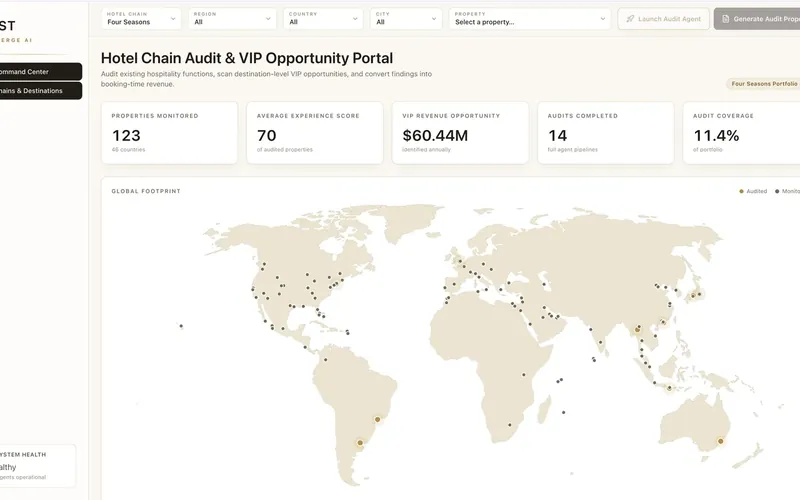This screenshot has height=500, width=800.
Task: Click the VIP Revenue Opportunity card
Action: pos(460,133)
